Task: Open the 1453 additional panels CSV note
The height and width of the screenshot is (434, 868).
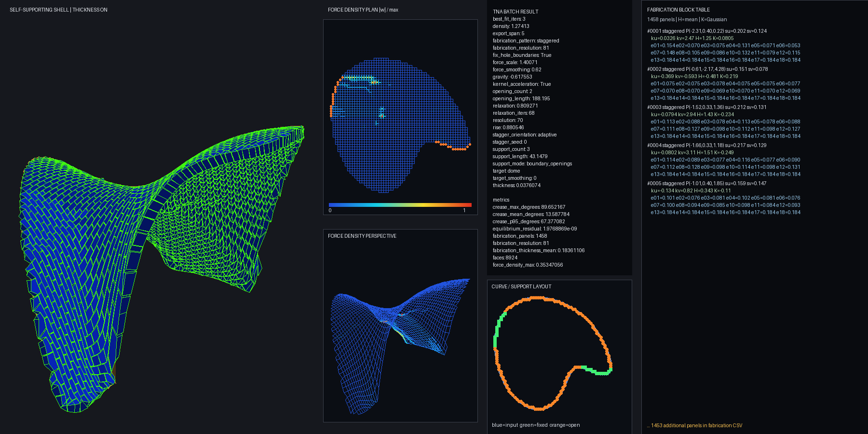Action: [x=695, y=425]
